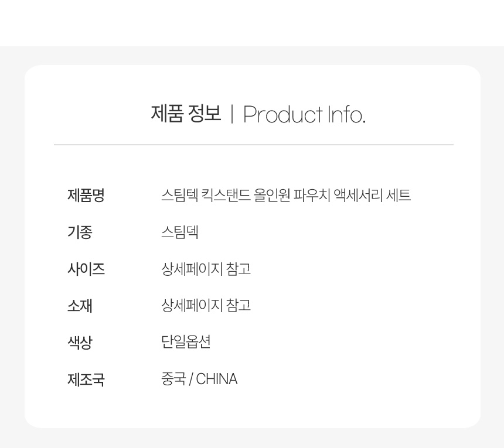The image size is (504, 448).
Task: Click the 중국 / CHINA value
Action: coord(199,379)
